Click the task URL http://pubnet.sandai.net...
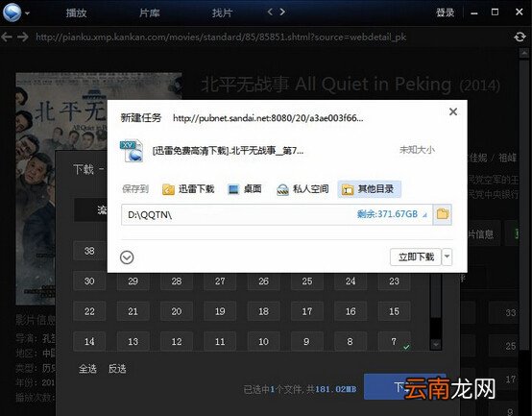The height and width of the screenshot is (416, 532). [268, 118]
